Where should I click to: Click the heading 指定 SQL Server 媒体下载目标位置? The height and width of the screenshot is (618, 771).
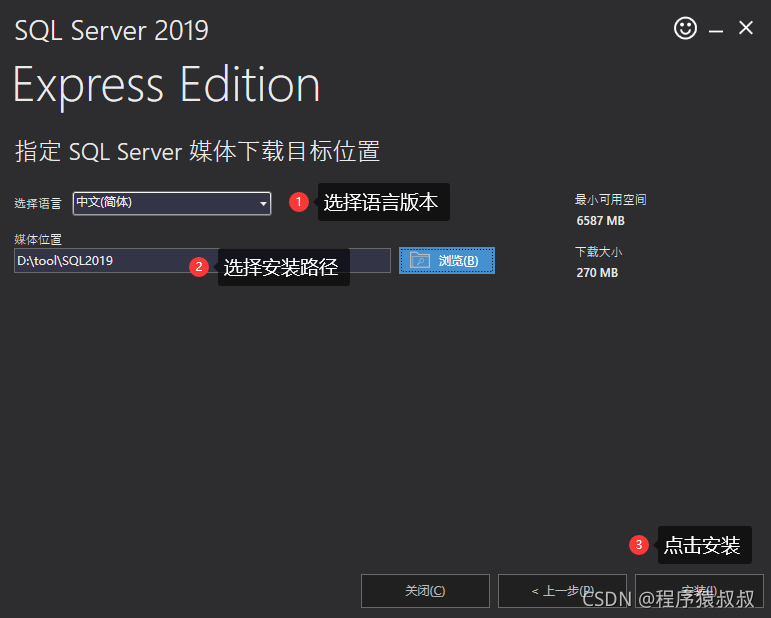(x=197, y=151)
